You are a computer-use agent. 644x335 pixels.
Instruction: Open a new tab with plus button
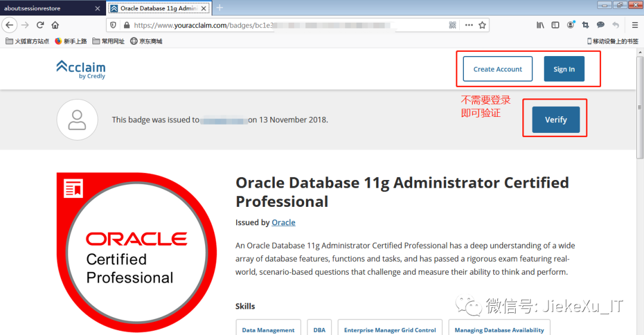pyautogui.click(x=219, y=8)
